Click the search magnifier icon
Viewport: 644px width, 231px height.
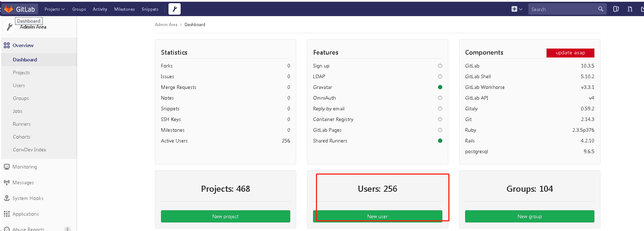coord(601,9)
